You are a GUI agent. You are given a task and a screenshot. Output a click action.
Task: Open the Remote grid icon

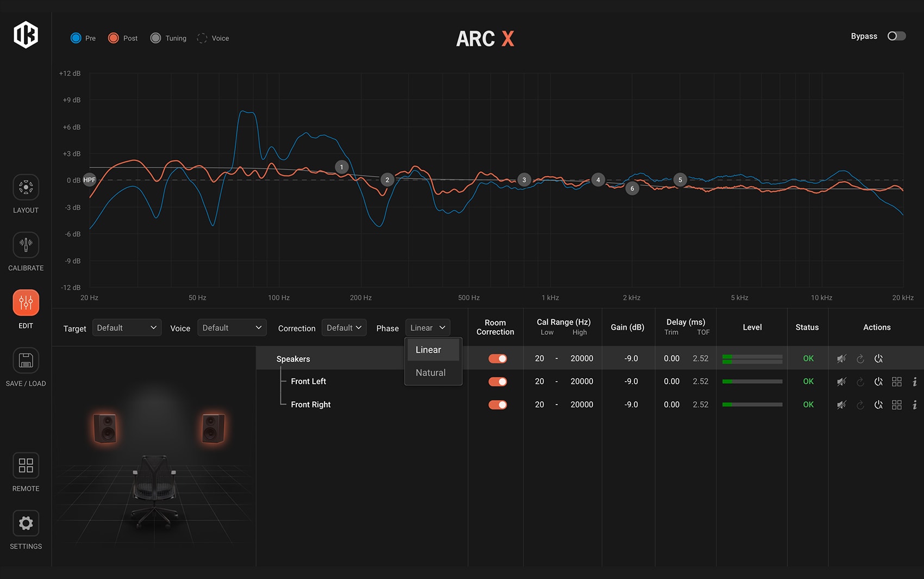(x=26, y=465)
